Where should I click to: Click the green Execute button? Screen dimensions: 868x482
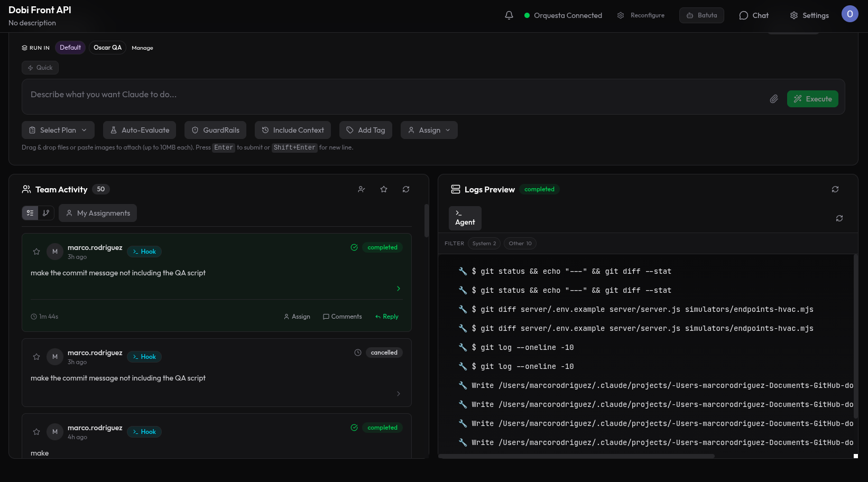(x=812, y=99)
